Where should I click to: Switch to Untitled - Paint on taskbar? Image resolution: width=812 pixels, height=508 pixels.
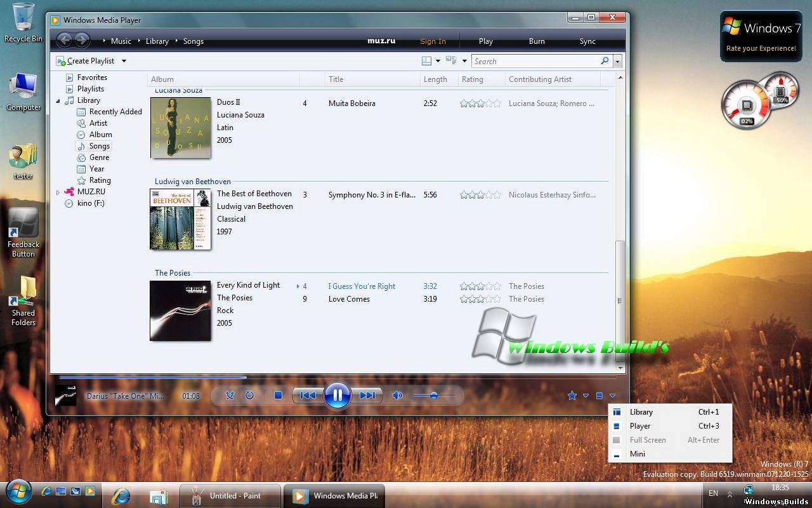[230, 496]
